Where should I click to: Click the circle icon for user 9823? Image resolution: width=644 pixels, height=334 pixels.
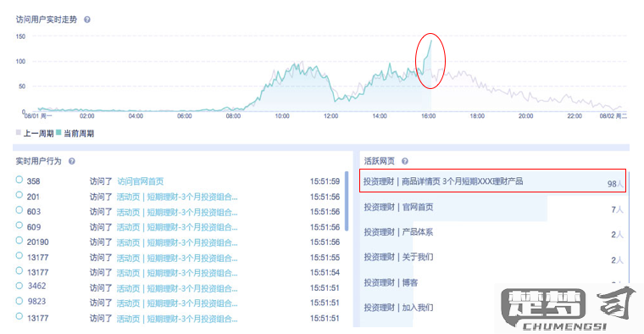[19, 301]
